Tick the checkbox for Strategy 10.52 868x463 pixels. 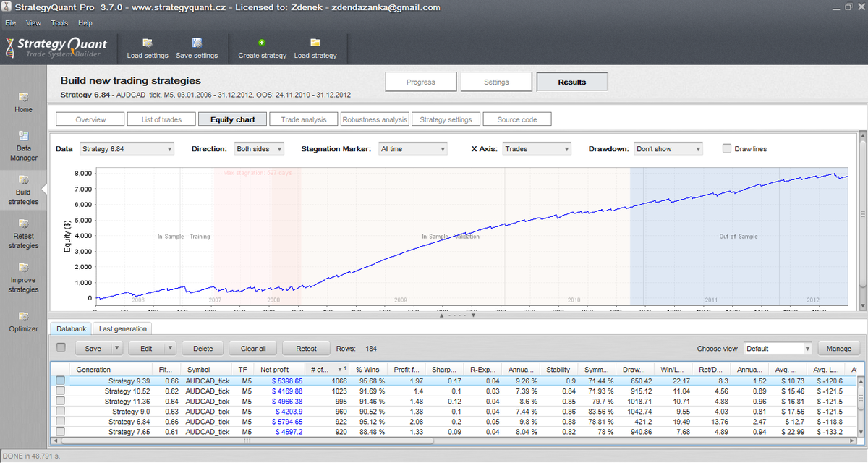tap(61, 391)
